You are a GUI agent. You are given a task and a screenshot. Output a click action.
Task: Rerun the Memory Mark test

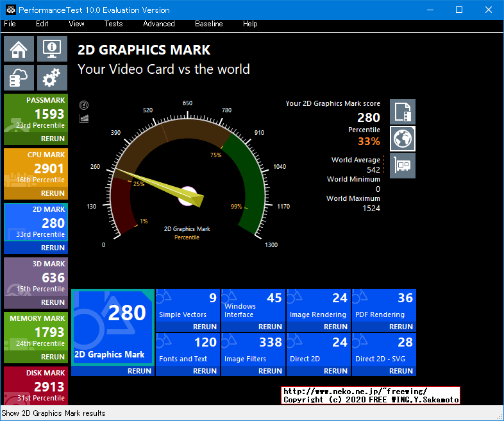(x=53, y=357)
